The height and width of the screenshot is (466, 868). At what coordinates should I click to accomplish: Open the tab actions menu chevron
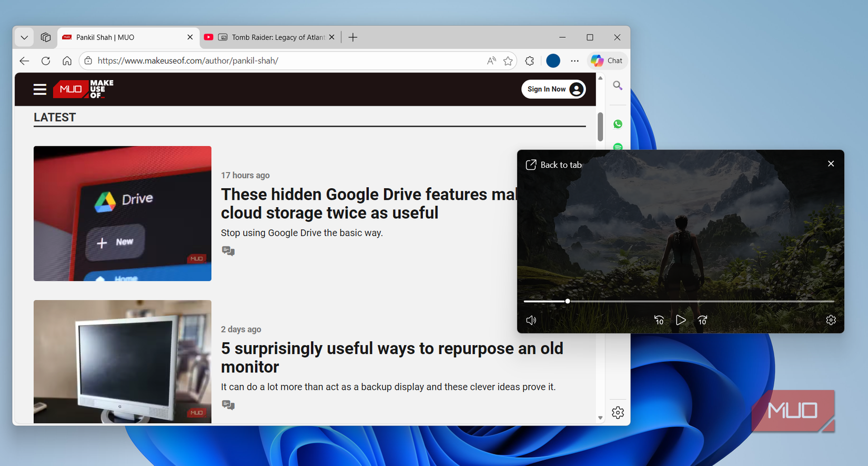tap(24, 37)
